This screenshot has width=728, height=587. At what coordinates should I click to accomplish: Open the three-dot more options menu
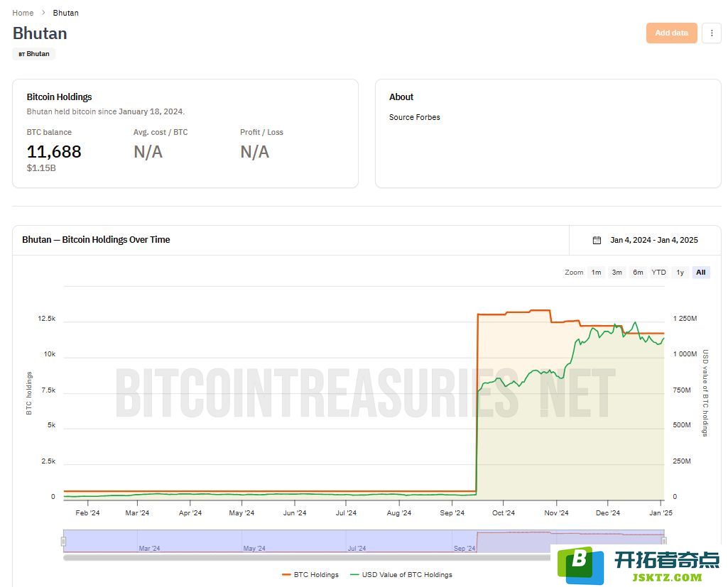tap(711, 33)
